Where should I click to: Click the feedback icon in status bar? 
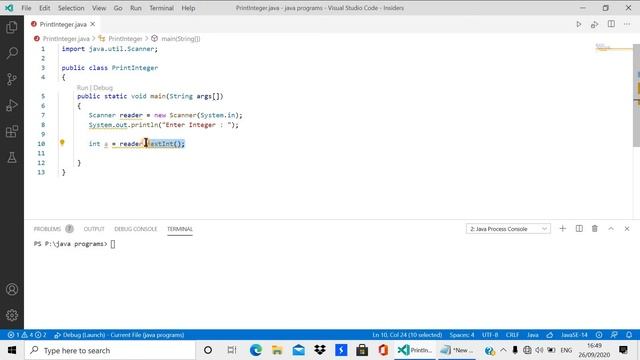pyautogui.click(x=614, y=335)
